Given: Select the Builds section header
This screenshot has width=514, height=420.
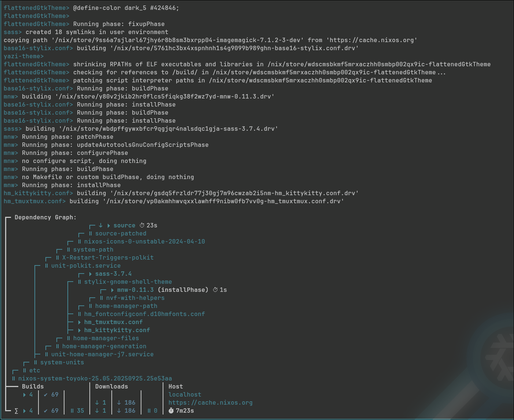Looking at the screenshot, I should (x=32, y=386).
